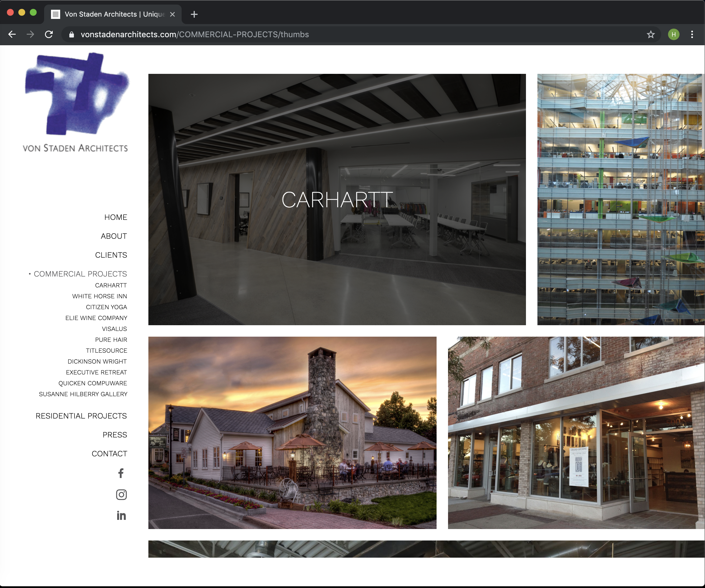Screen dimensions: 705x588
Task: Click the browser back arrow
Action: click(x=12, y=34)
